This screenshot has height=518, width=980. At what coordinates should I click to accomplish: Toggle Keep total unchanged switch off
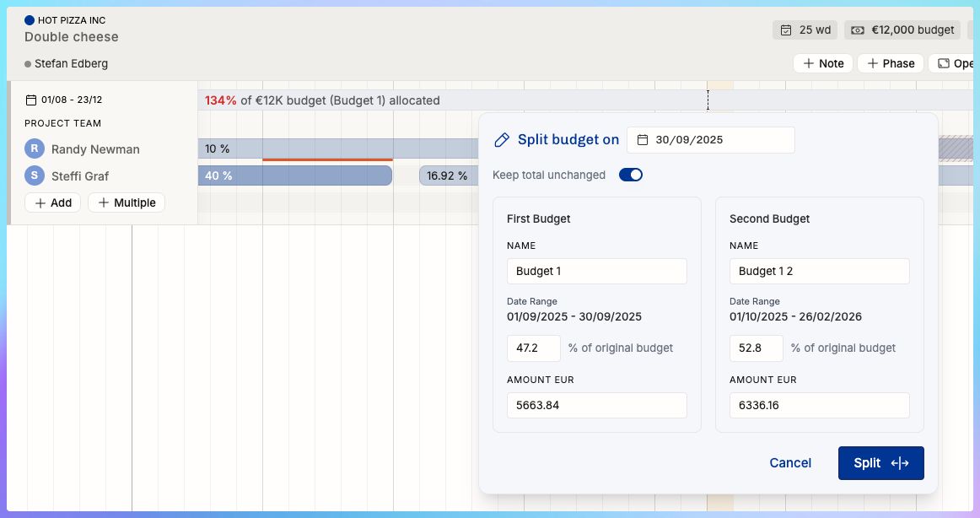tap(631, 175)
